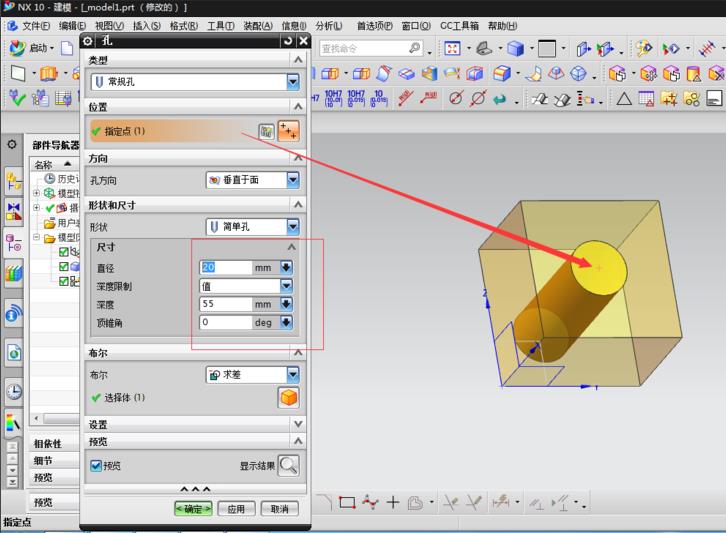Click the orange 选择体 cube icon
This screenshot has height=533, width=726.
(288, 398)
